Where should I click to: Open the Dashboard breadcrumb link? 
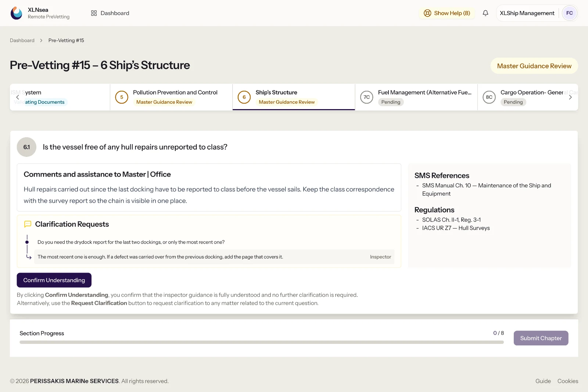click(22, 40)
